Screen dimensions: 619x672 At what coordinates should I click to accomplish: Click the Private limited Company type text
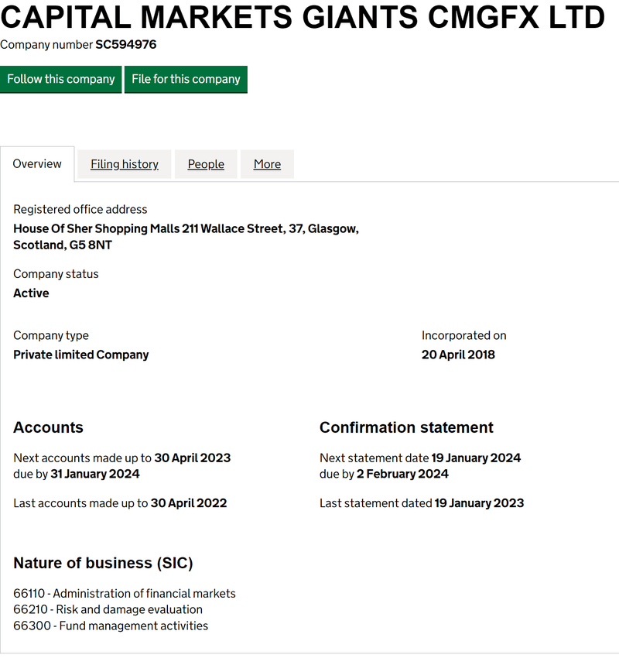point(80,355)
